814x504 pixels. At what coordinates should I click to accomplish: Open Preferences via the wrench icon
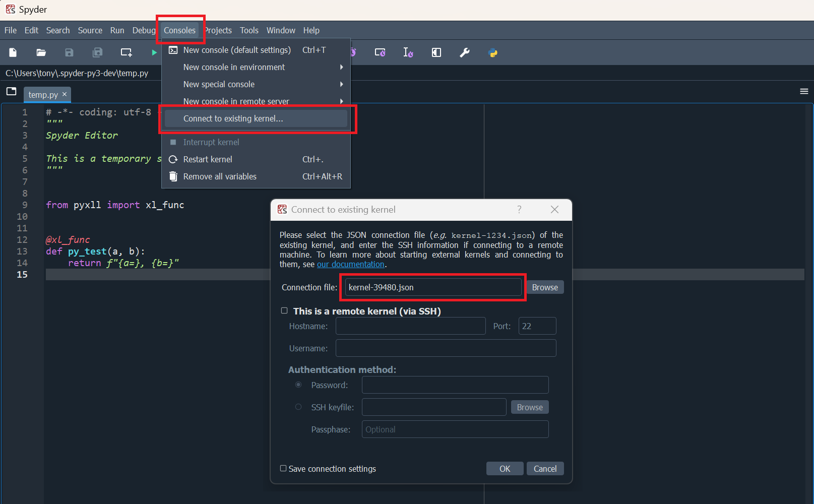[465, 52]
